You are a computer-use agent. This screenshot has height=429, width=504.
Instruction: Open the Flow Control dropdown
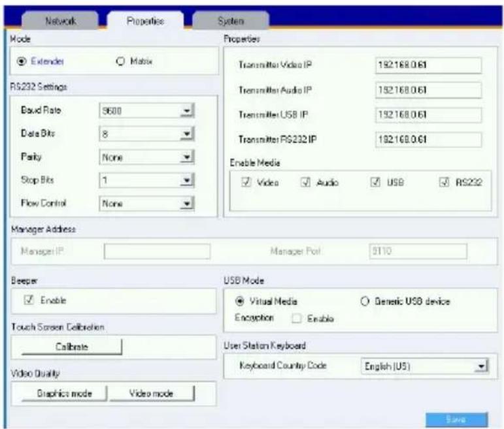[147, 203]
